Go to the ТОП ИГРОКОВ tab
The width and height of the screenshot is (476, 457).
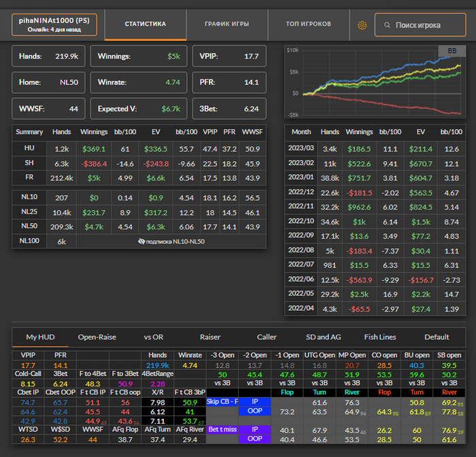point(309,24)
